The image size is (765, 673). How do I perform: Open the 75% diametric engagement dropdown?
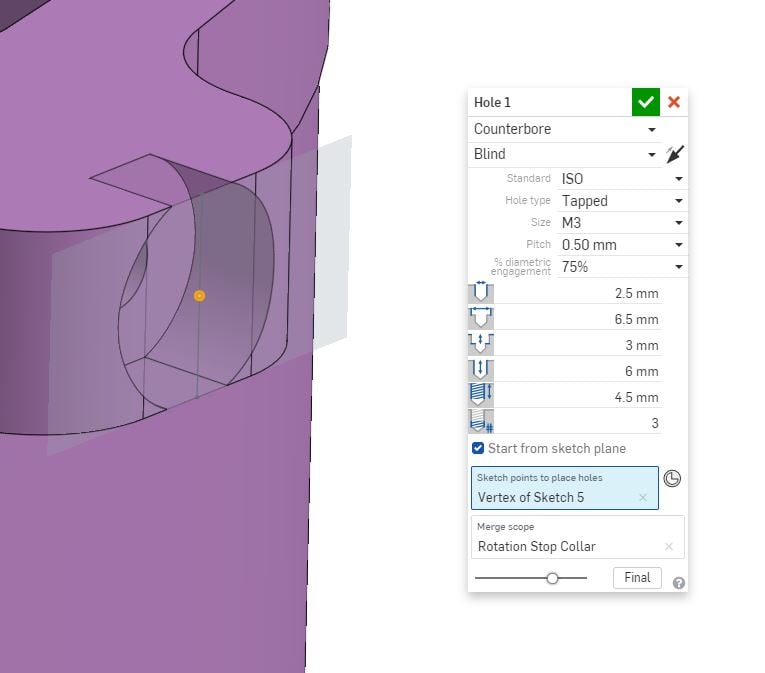622,266
